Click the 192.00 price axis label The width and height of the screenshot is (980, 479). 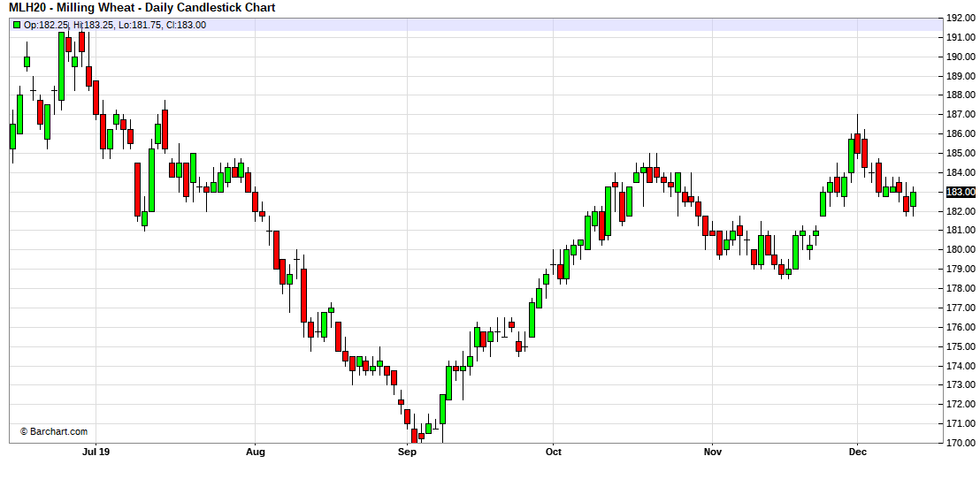pyautogui.click(x=960, y=18)
